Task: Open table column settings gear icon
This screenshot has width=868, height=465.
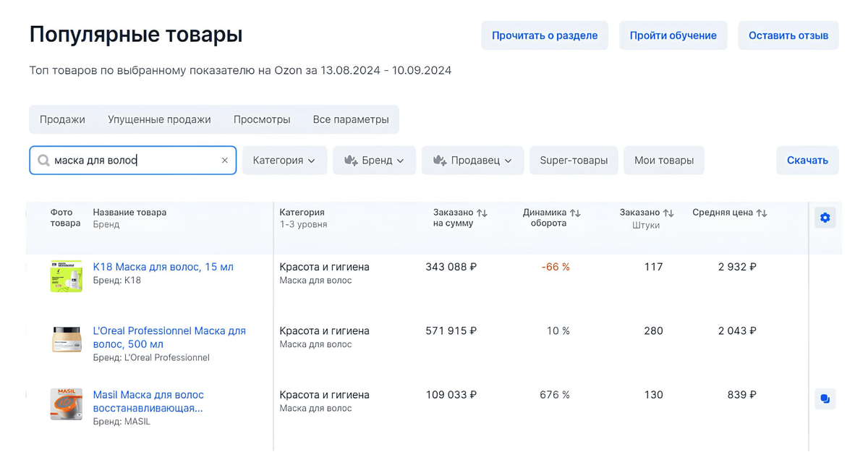Action: [x=825, y=218]
